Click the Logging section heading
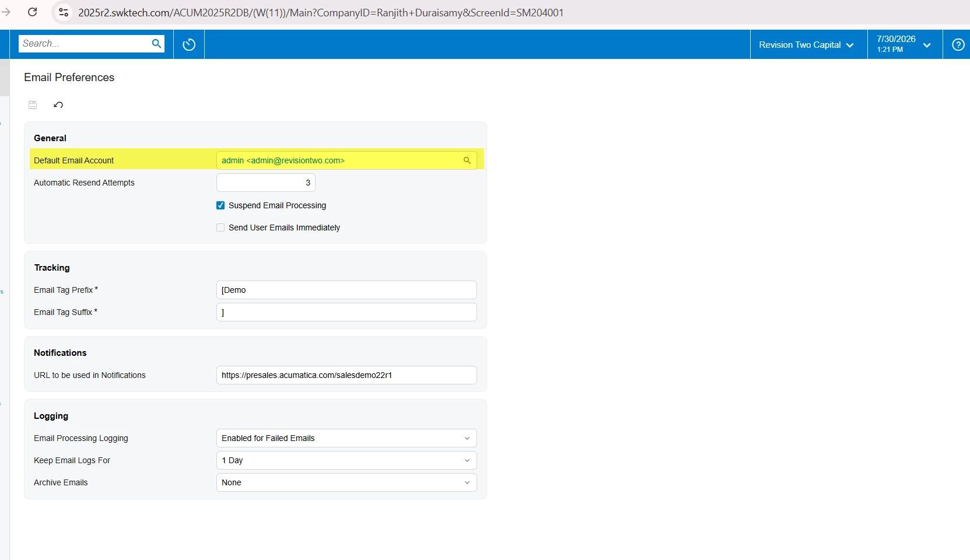The height and width of the screenshot is (560, 970). [x=51, y=416]
